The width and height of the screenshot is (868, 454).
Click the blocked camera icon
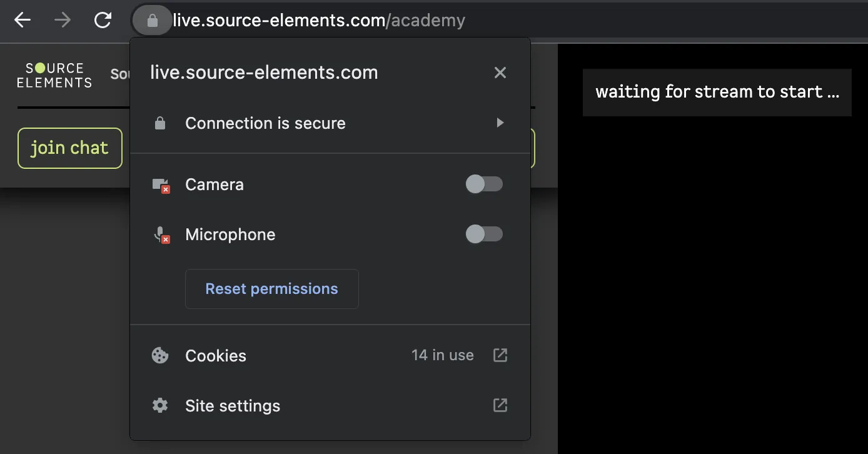pos(161,185)
